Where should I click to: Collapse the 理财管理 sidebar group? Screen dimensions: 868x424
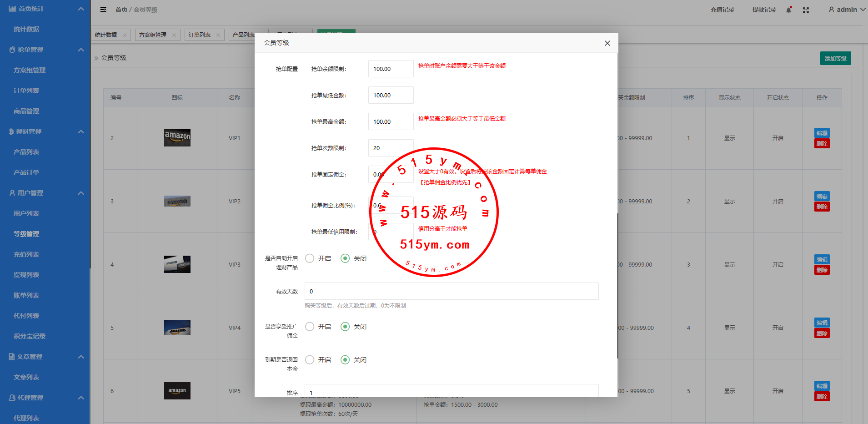81,131
